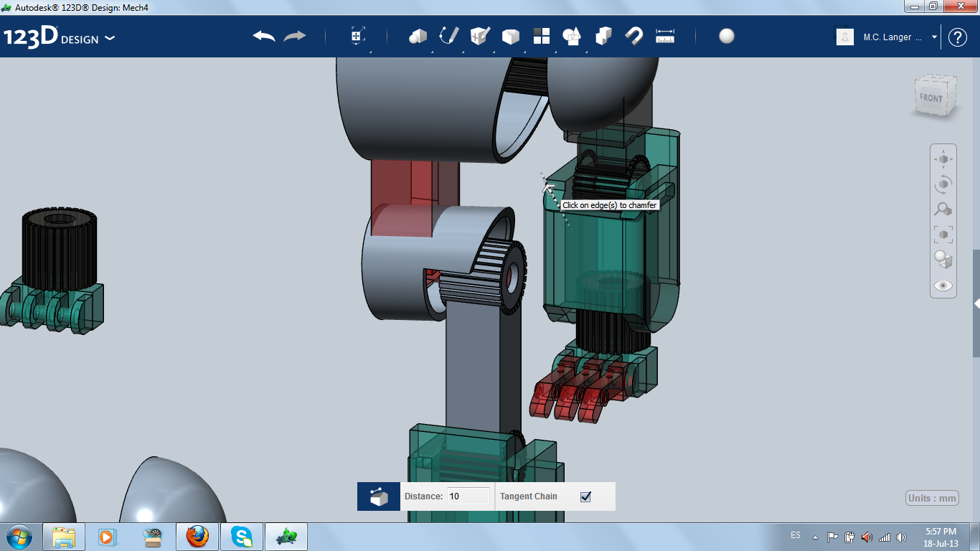Select the Measure ruler tool
This screenshot has height=551, width=980.
[x=666, y=36]
